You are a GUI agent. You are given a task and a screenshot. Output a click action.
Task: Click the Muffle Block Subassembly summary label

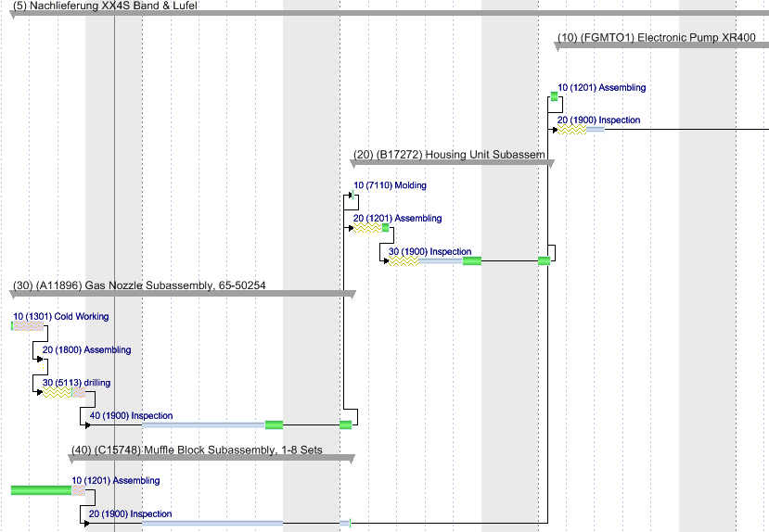coord(197,450)
